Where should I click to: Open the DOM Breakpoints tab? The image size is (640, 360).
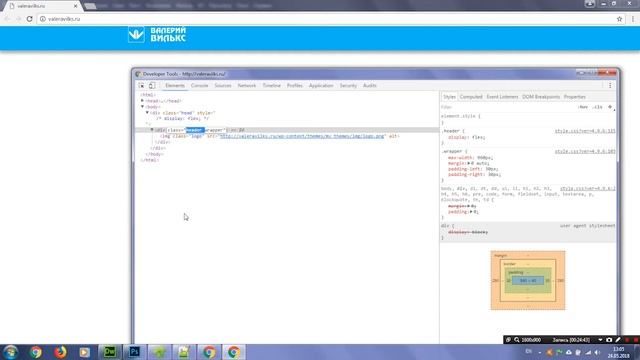(x=541, y=97)
